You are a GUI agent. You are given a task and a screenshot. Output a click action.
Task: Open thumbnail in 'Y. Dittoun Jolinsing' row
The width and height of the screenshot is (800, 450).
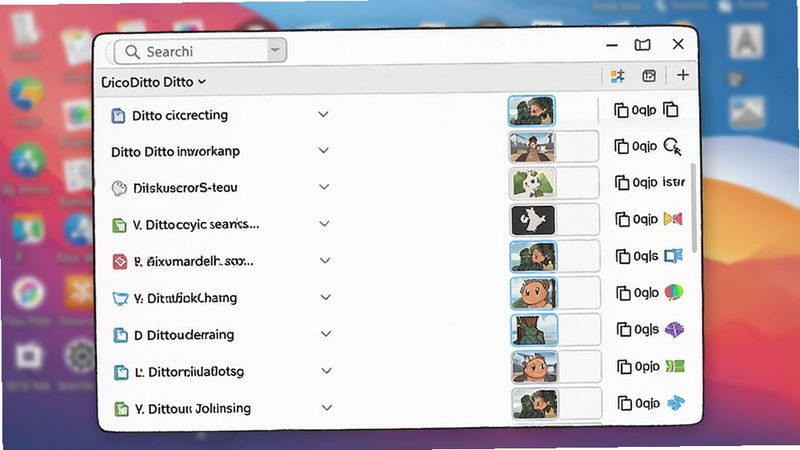(x=535, y=404)
